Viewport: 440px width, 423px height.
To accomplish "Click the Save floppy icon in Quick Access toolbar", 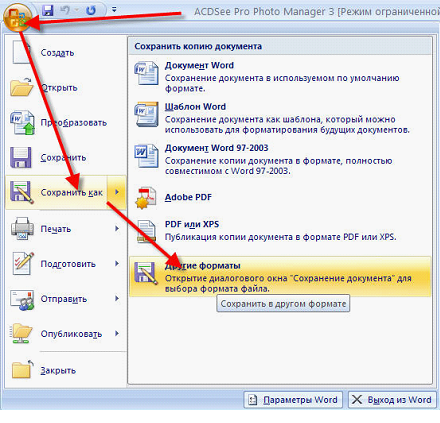I will pyautogui.click(x=48, y=10).
